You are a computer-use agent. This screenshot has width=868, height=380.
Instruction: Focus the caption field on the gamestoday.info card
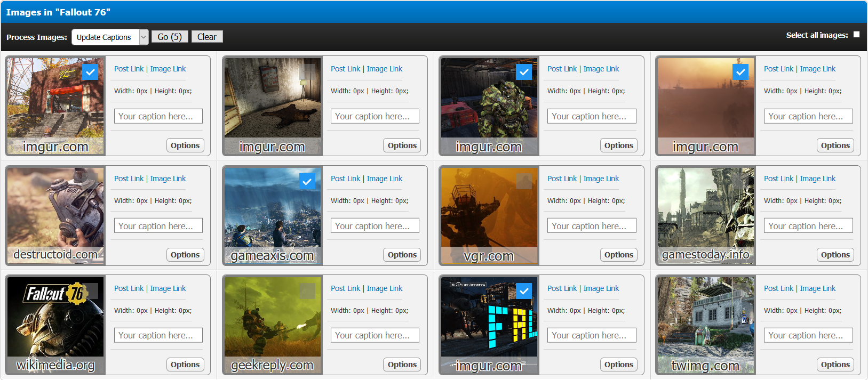[808, 225]
